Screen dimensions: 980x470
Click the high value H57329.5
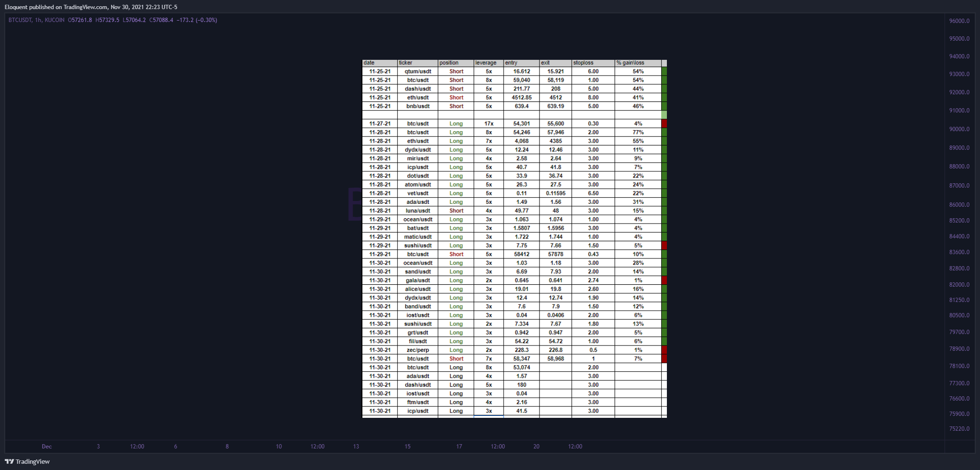pyautogui.click(x=107, y=20)
